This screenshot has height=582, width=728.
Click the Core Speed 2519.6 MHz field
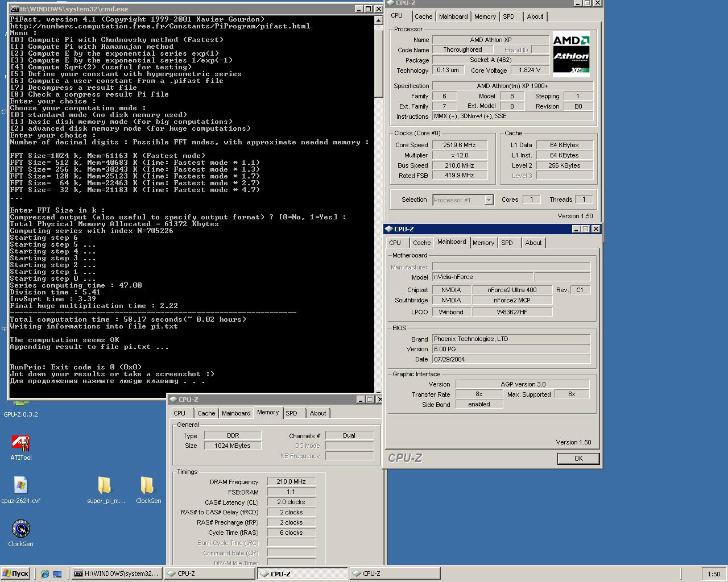460,145
